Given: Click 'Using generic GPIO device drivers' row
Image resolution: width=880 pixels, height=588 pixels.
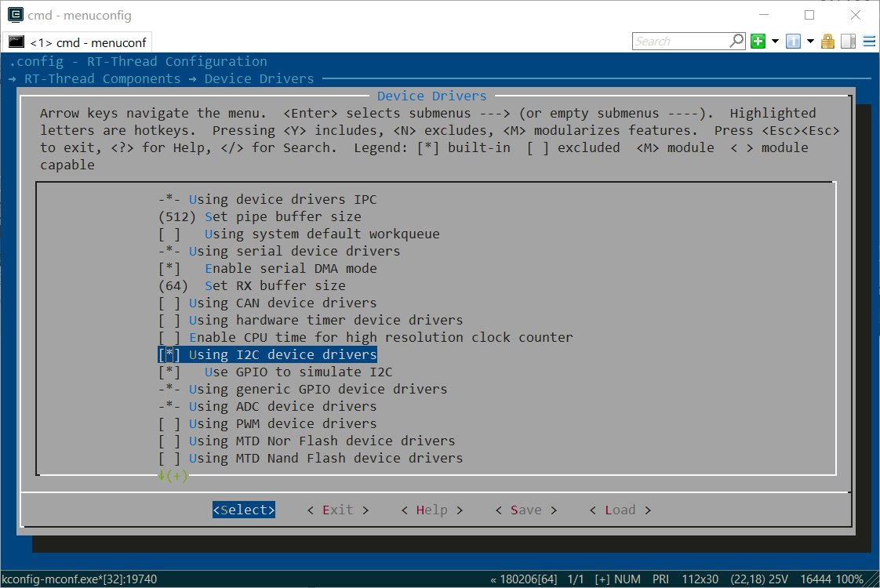Looking at the screenshot, I should (x=303, y=390).
